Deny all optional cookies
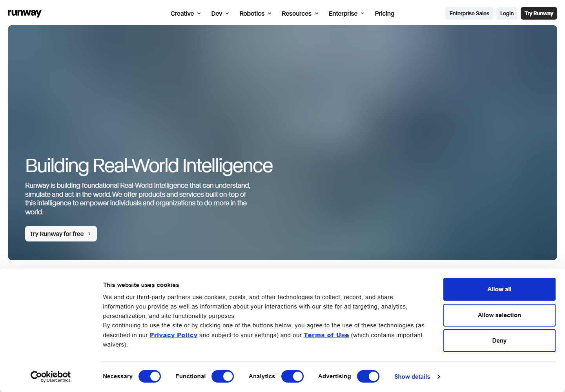 [x=499, y=341]
